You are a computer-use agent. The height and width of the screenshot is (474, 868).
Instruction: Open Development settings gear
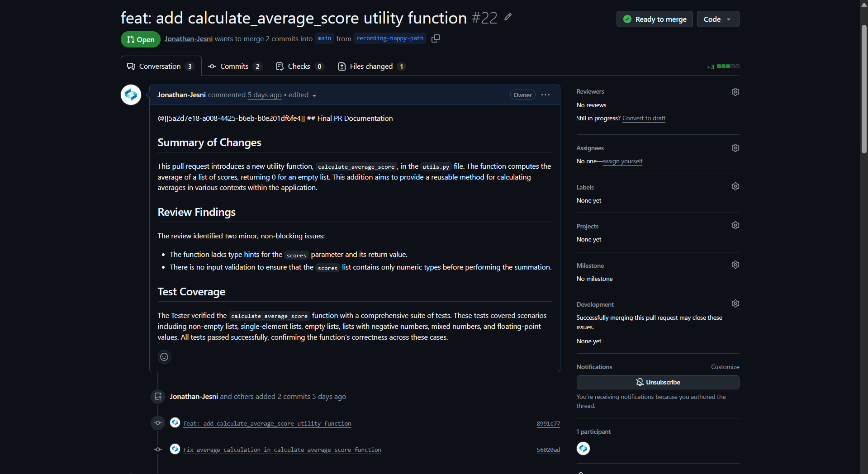click(x=735, y=303)
